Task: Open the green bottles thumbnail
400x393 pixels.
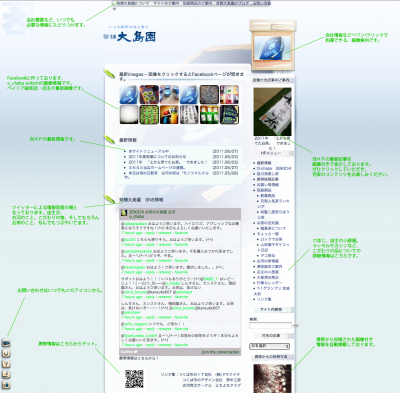Action: 209,115
